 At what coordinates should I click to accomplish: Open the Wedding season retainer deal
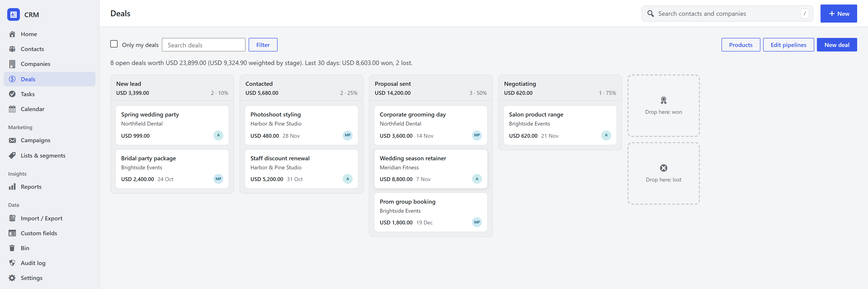[431, 169]
